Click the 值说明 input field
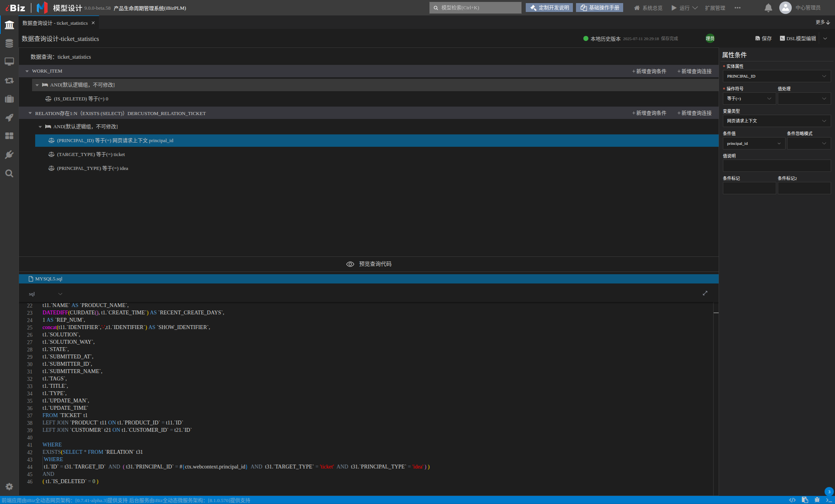The width and height of the screenshot is (835, 504). (x=777, y=166)
